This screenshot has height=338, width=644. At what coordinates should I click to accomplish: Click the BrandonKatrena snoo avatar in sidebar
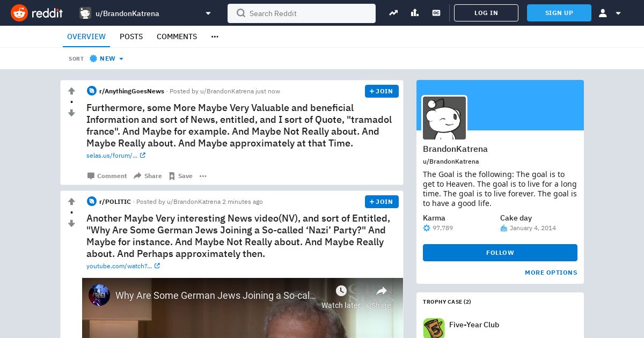[x=444, y=118]
